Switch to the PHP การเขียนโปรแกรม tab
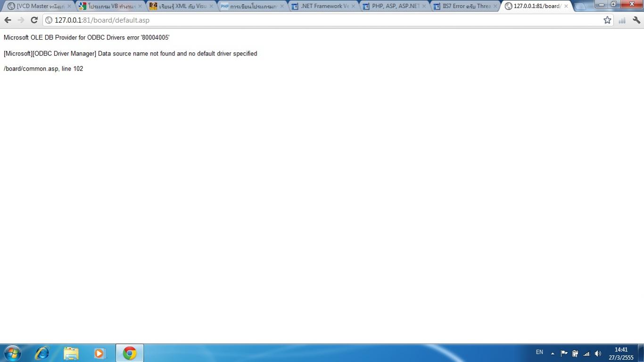The height and width of the screenshot is (362, 644). coord(253,6)
